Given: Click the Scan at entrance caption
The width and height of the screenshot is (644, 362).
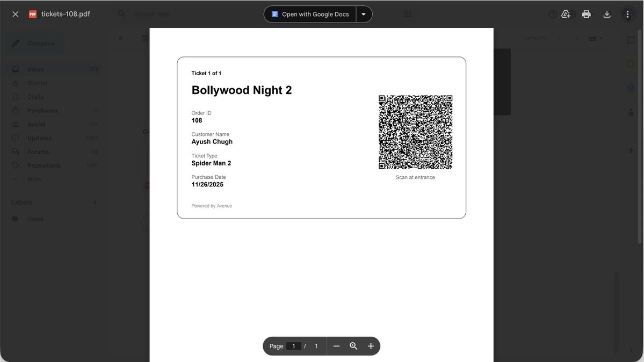Looking at the screenshot, I should click(x=415, y=177).
